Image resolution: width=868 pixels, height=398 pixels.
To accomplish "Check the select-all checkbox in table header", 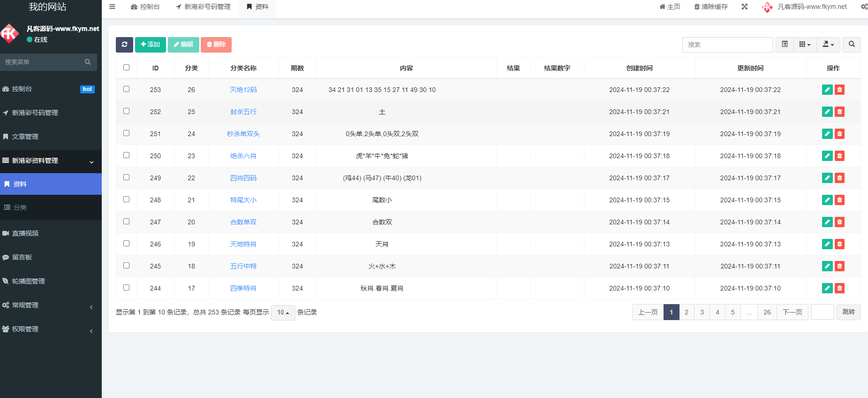I will click(126, 67).
